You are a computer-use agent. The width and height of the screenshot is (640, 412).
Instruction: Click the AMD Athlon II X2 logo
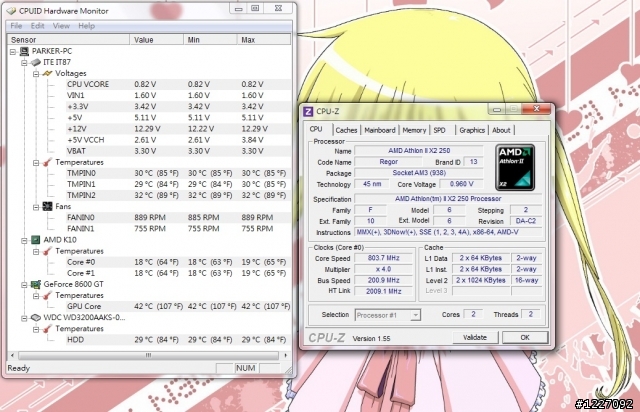click(515, 167)
